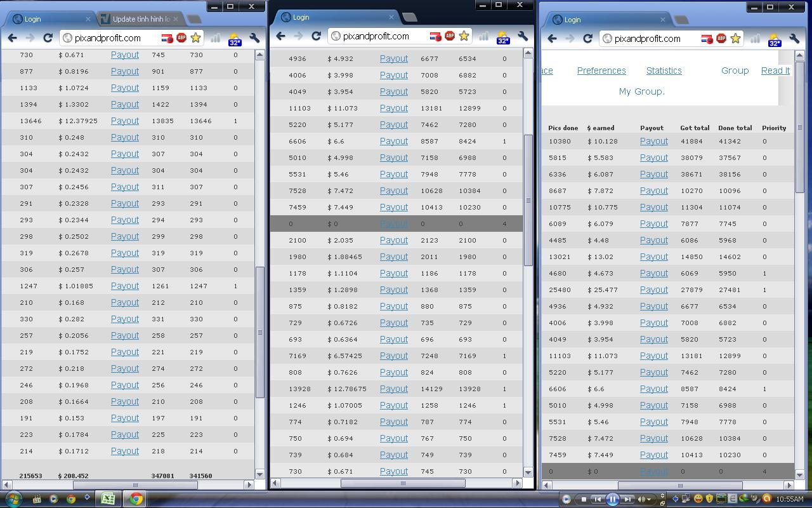Click the vertical scrollbar thumb in the left window
Image resolution: width=812 pixels, height=508 pixels.
pyautogui.click(x=260, y=332)
